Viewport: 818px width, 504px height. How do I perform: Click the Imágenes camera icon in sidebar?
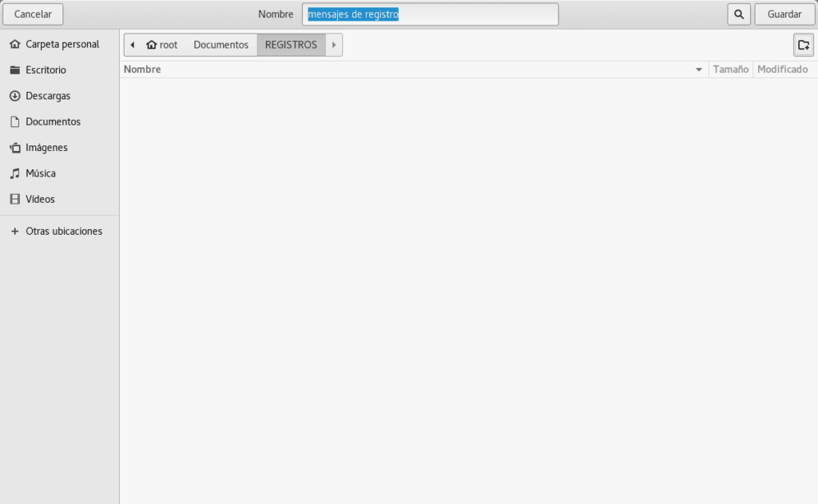(14, 148)
